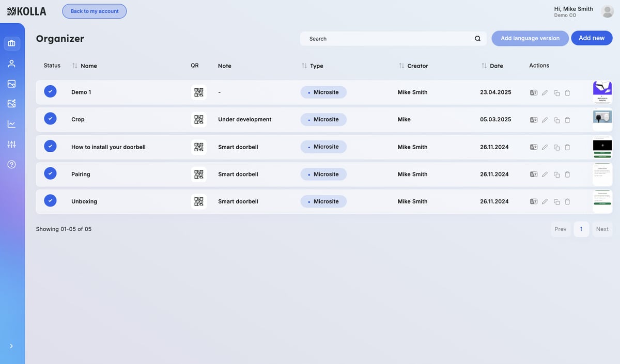Open Pairing preview thumbnail

click(602, 175)
